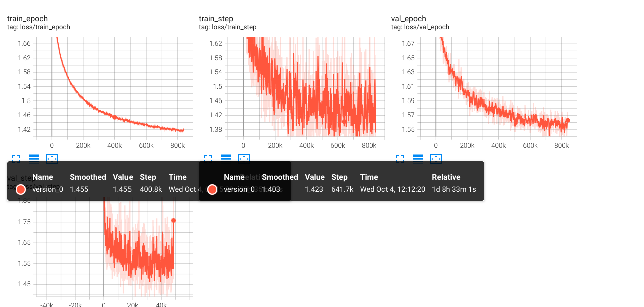The width and height of the screenshot is (644, 307).
Task: Expand the train_step chart to full size
Action: (x=208, y=158)
